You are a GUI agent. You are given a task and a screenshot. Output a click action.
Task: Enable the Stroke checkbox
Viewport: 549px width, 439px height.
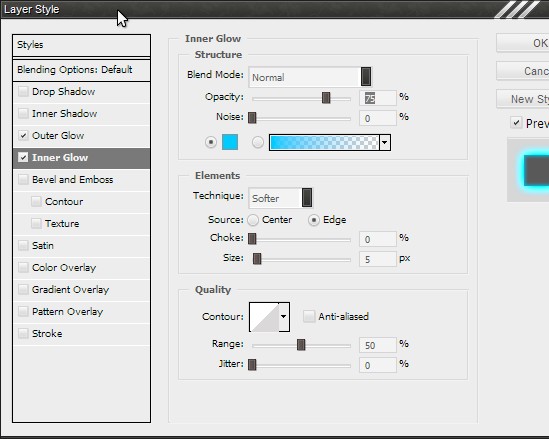[x=23, y=334]
